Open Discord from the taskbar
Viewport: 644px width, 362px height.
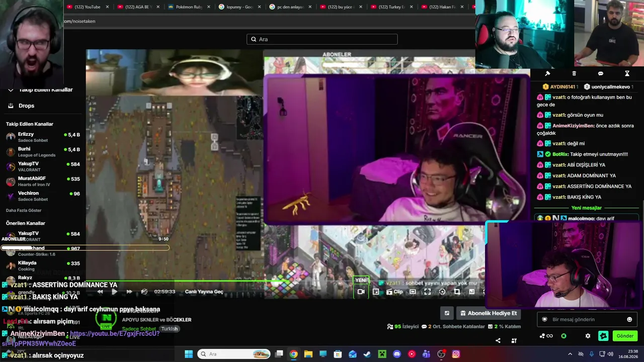(397, 354)
